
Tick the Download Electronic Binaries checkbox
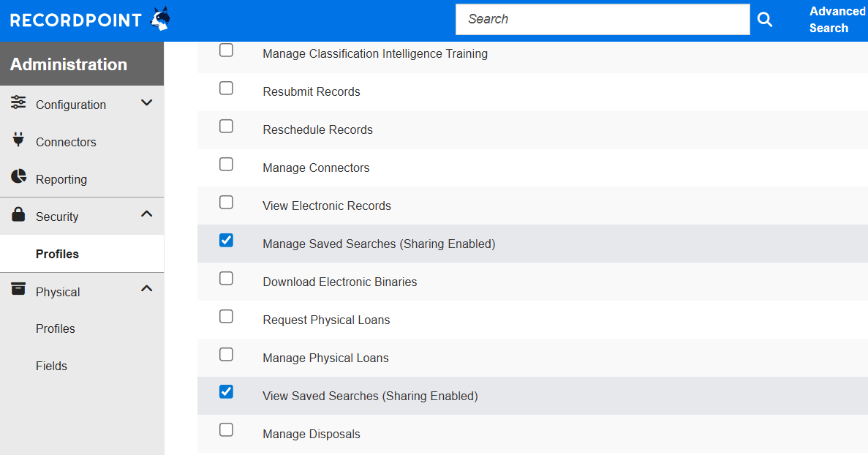click(227, 279)
